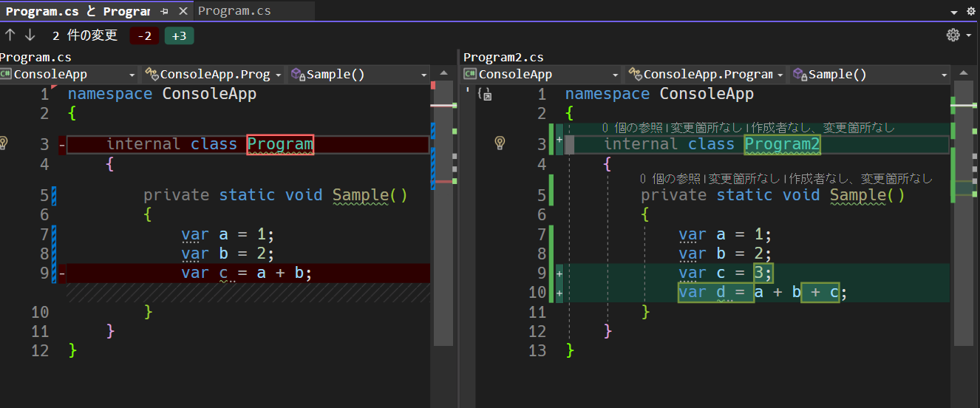The width and height of the screenshot is (980, 408).
Task: Click the lightbulb icon in Program2.cs pane
Action: [x=500, y=143]
